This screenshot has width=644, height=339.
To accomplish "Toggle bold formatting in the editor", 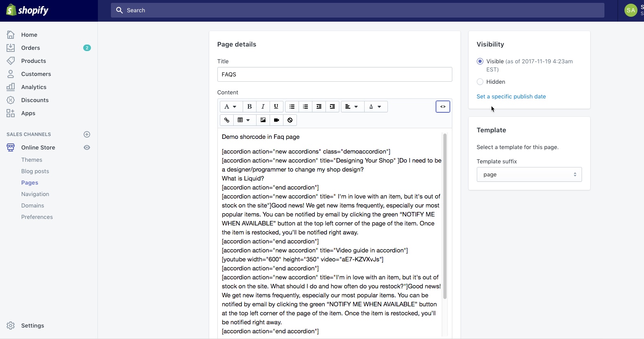I will 250,107.
